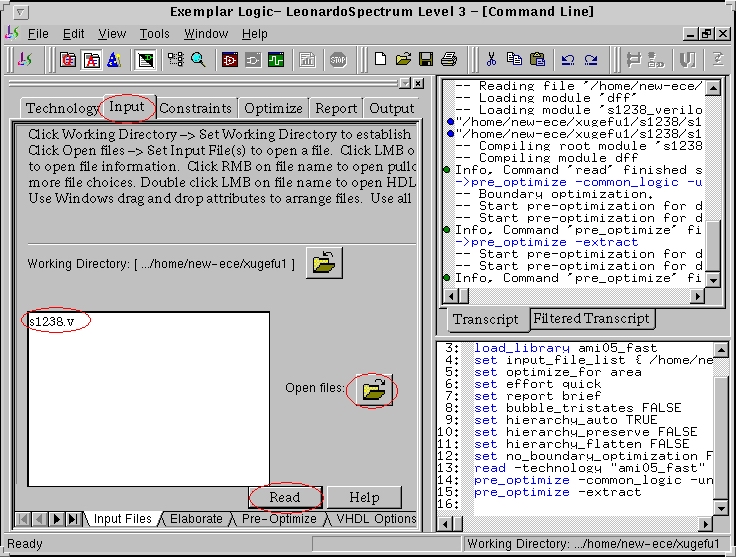Switch to the Filtered Transcript tab
This screenshot has height=557, width=736.
pyautogui.click(x=591, y=318)
